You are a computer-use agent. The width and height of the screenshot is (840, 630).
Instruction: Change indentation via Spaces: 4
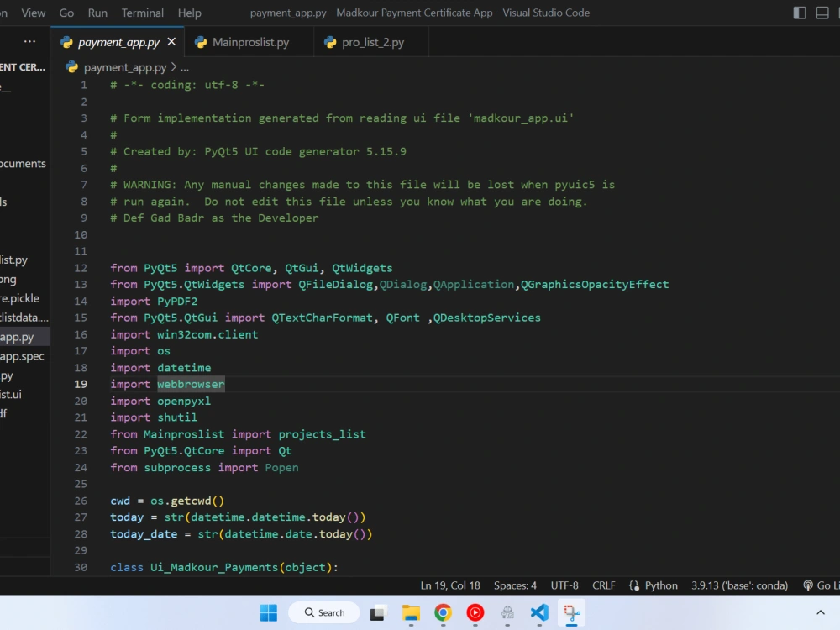(x=515, y=585)
